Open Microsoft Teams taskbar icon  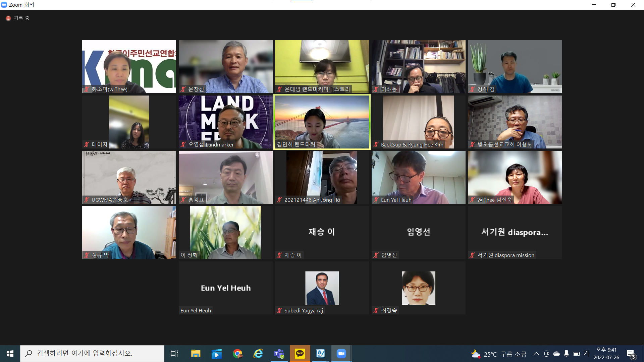(x=279, y=354)
